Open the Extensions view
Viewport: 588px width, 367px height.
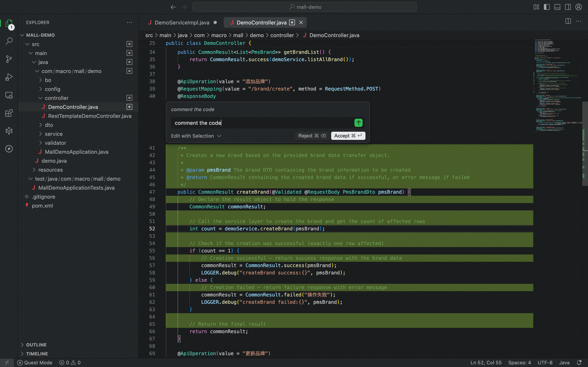(9, 113)
